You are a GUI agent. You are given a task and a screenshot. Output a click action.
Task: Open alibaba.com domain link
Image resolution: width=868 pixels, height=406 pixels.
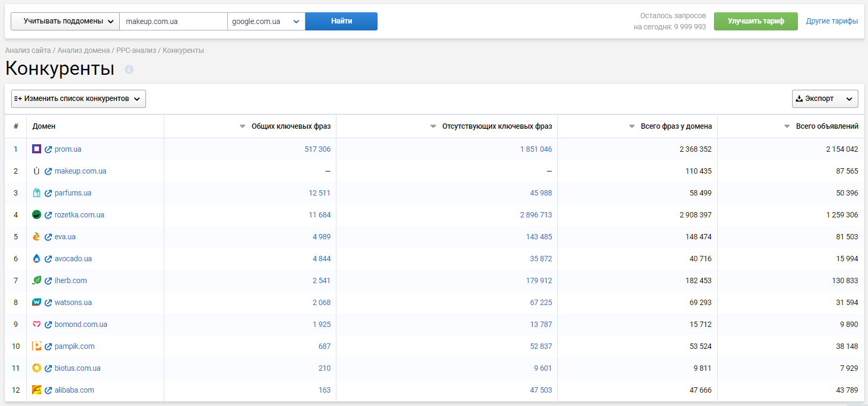74,390
